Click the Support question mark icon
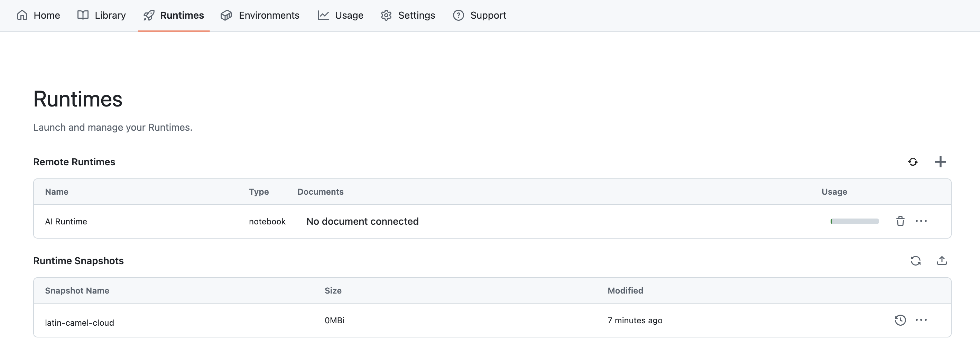The width and height of the screenshot is (980, 343). [459, 15]
